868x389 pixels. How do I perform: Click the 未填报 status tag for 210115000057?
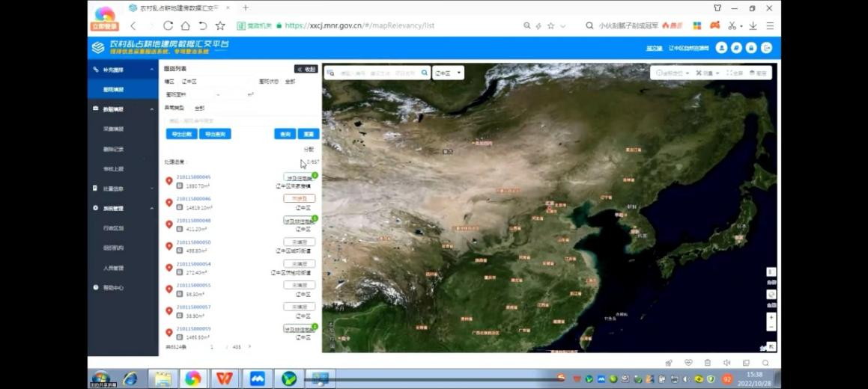[300, 307]
